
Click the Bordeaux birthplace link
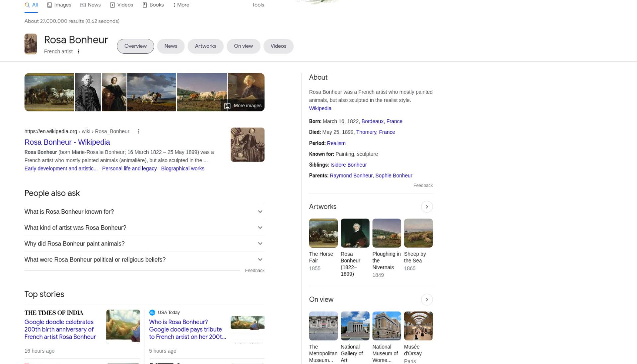click(372, 121)
